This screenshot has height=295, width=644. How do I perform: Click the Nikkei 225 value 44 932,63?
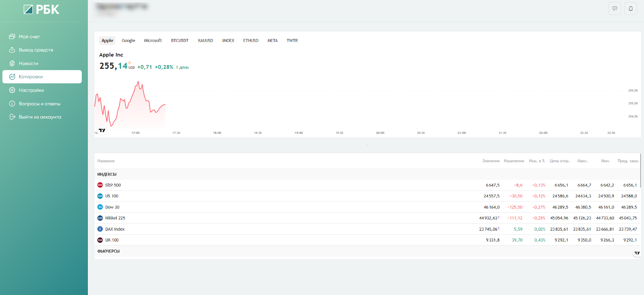pos(489,218)
